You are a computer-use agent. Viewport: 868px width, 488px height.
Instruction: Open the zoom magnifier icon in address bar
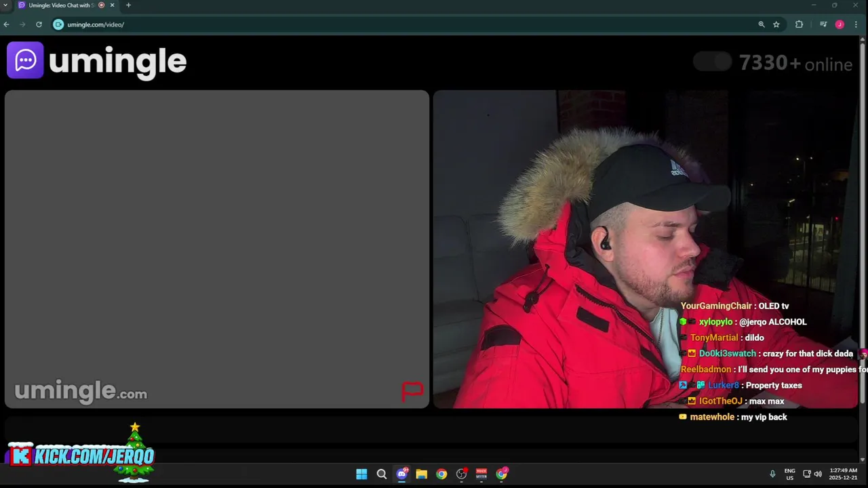click(x=762, y=24)
